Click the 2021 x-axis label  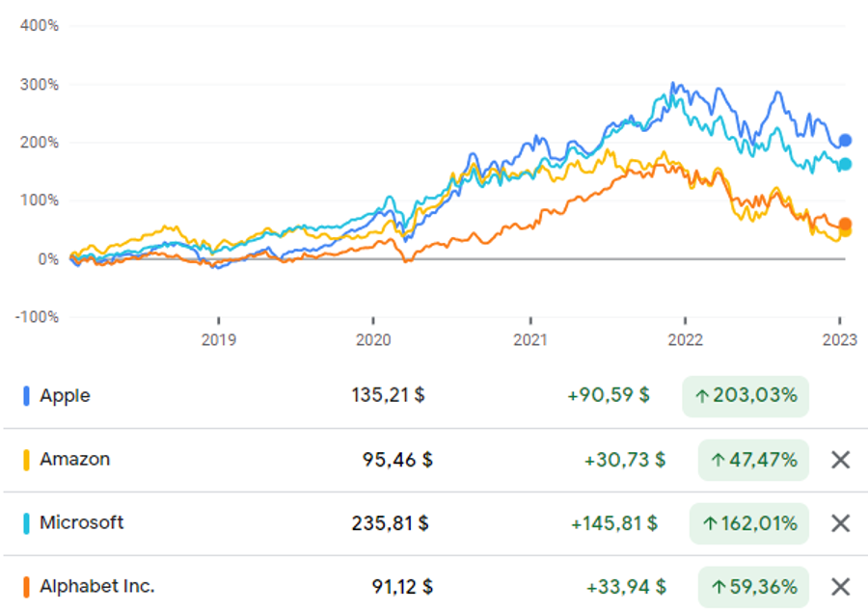[x=530, y=339]
